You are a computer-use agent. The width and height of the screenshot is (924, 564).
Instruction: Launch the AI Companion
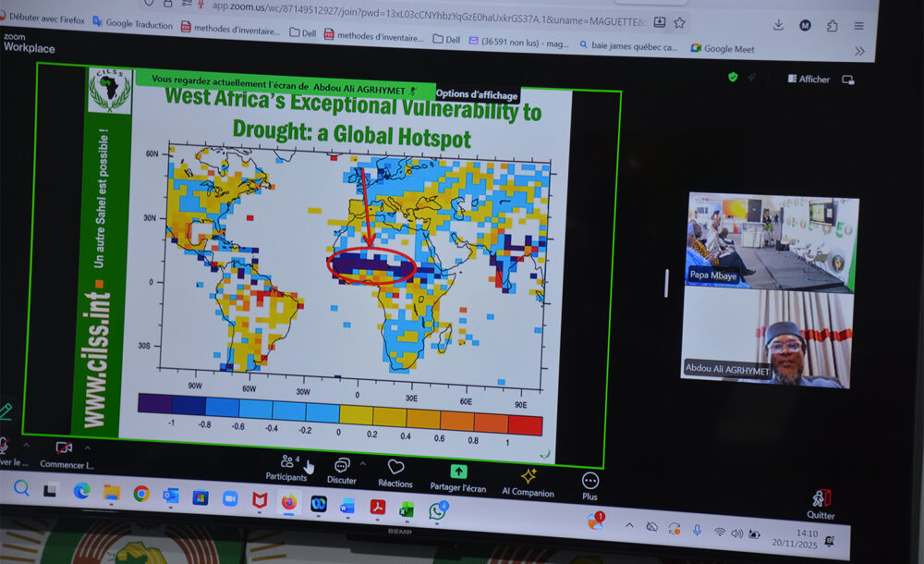pos(529,479)
